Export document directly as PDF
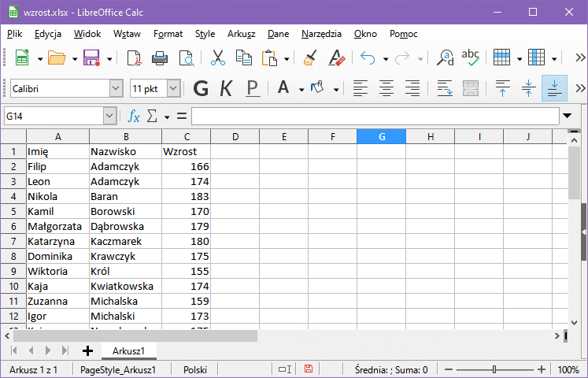Image resolution: width=588 pixels, height=378 pixels. [x=134, y=58]
